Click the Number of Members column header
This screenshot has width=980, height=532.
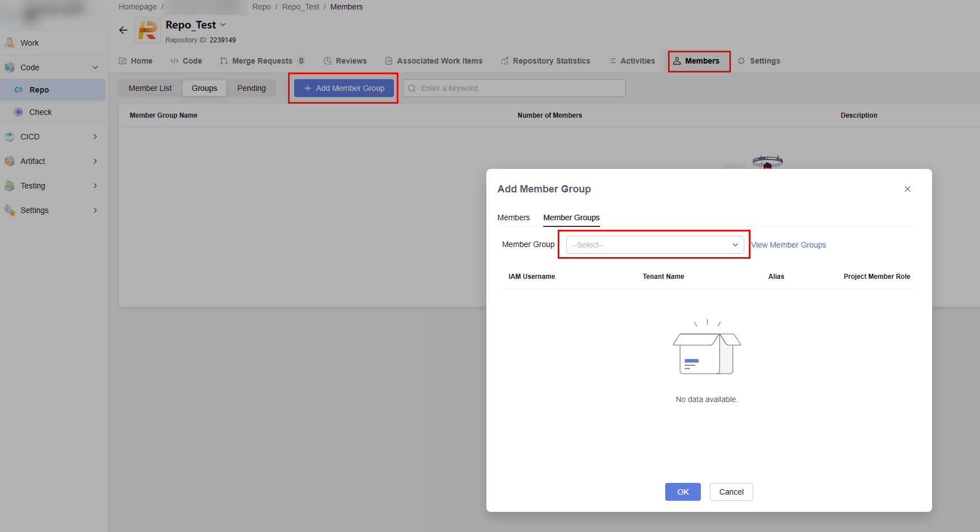point(550,115)
